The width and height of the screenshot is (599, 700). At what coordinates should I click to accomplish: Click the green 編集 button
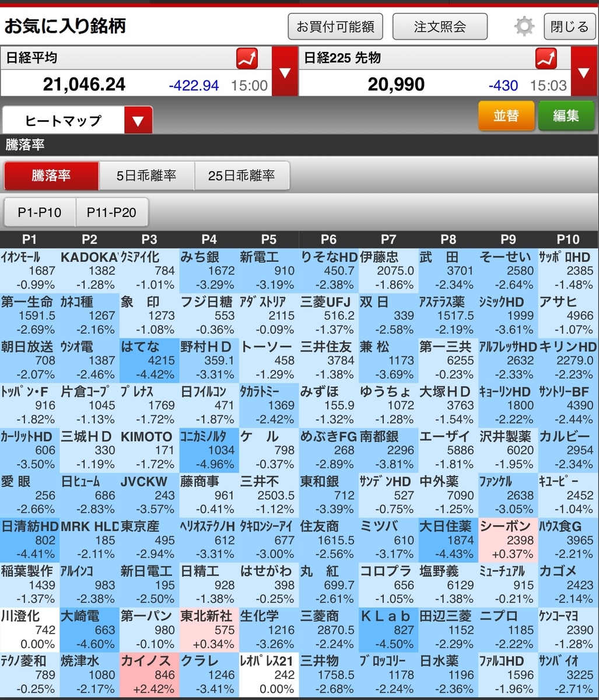[566, 116]
